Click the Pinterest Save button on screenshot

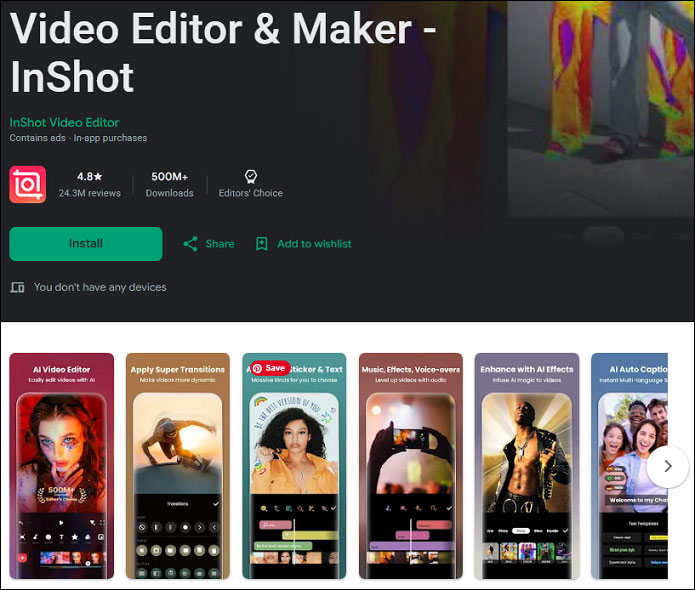(270, 368)
